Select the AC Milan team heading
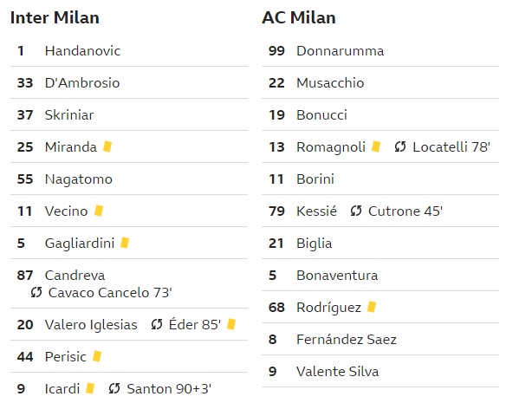This screenshot has height=403, width=532. click(299, 17)
